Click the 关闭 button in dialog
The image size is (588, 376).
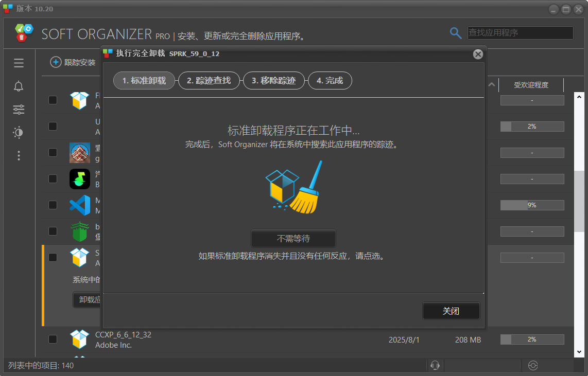coord(451,311)
